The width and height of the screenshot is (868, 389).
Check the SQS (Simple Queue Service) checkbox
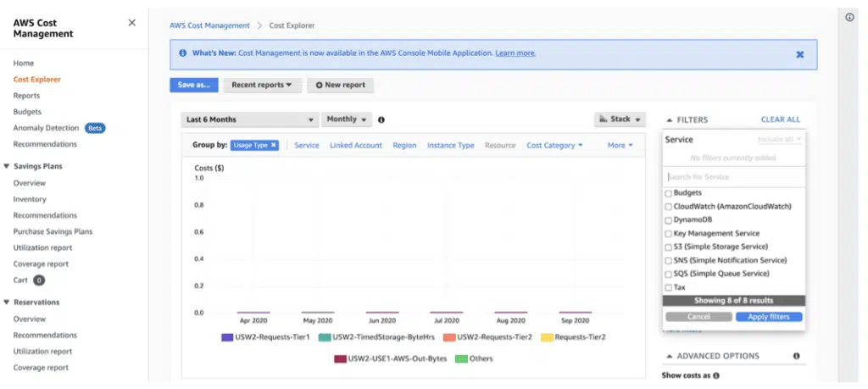coord(668,274)
